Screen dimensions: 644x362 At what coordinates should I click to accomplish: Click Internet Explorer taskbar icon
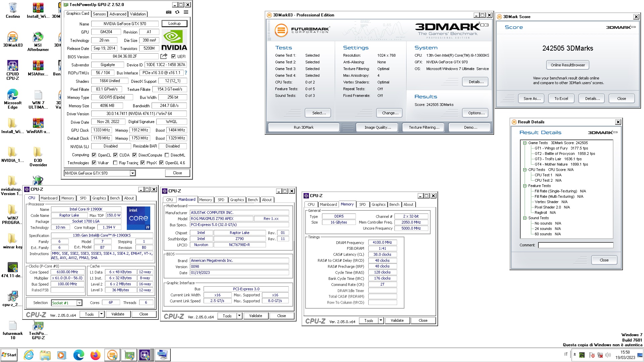point(29,355)
